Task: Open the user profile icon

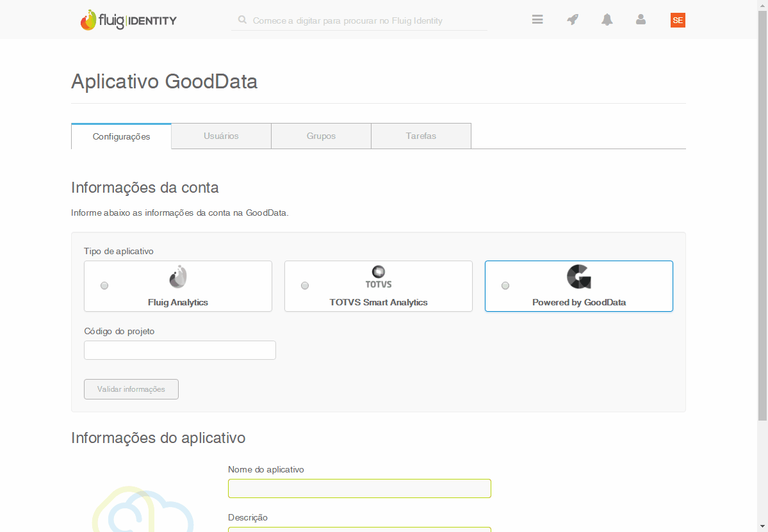Action: coord(641,20)
